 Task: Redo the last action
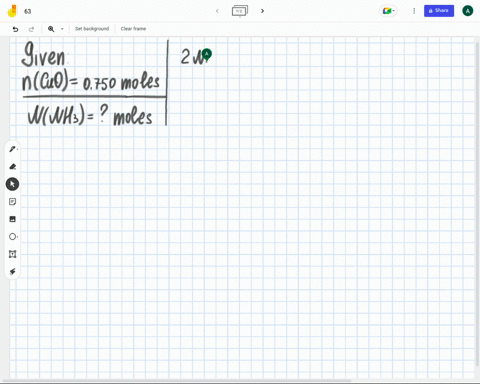tap(31, 29)
